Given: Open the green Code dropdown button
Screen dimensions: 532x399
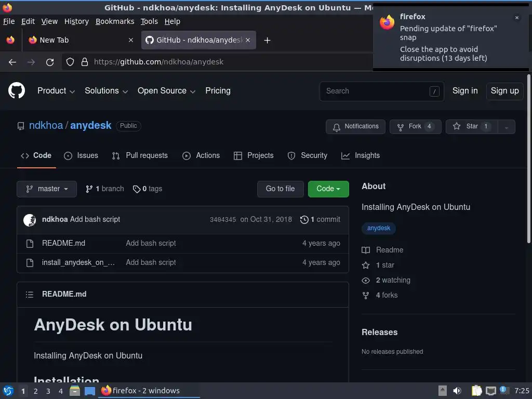Looking at the screenshot, I should pyautogui.click(x=328, y=189).
